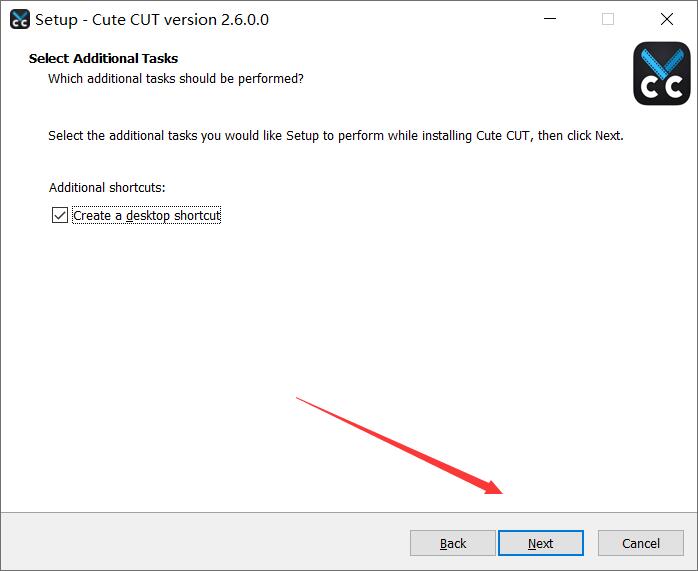Click the 'Setup - Cute CUT version 2.6.0.0' title
This screenshot has width=698, height=571.
coord(152,19)
